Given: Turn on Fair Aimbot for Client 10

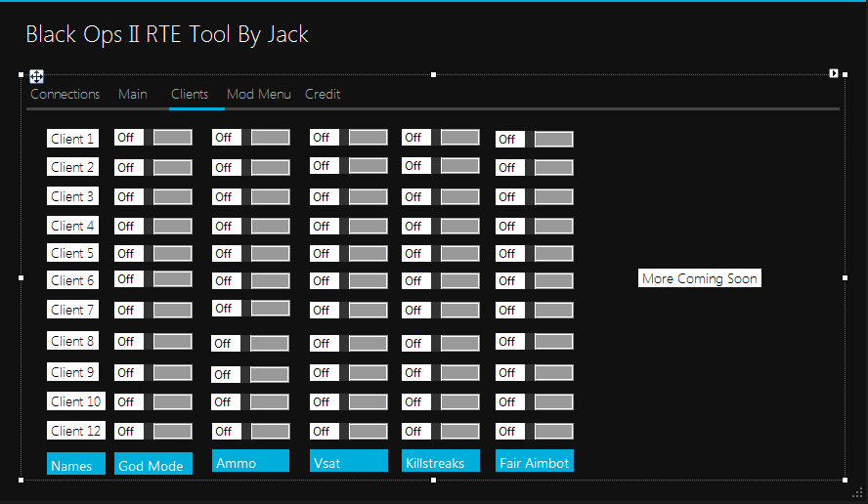Looking at the screenshot, I should tap(535, 401).
